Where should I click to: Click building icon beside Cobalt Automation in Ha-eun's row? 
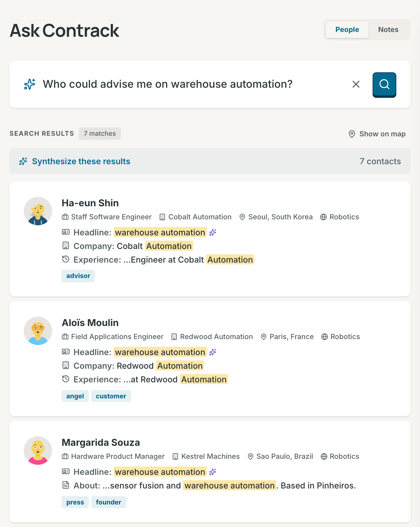pyautogui.click(x=162, y=217)
